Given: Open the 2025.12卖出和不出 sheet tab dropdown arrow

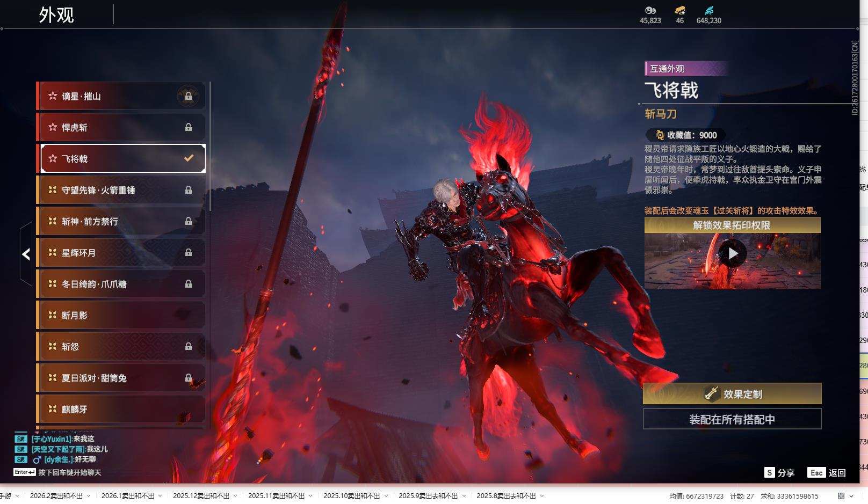Looking at the screenshot, I should pos(235,496).
